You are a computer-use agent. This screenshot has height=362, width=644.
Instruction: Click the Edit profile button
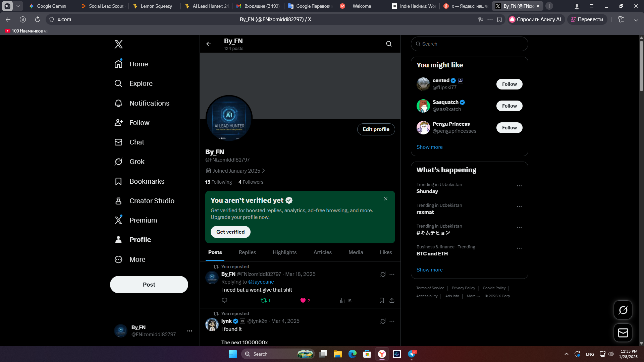pyautogui.click(x=376, y=129)
